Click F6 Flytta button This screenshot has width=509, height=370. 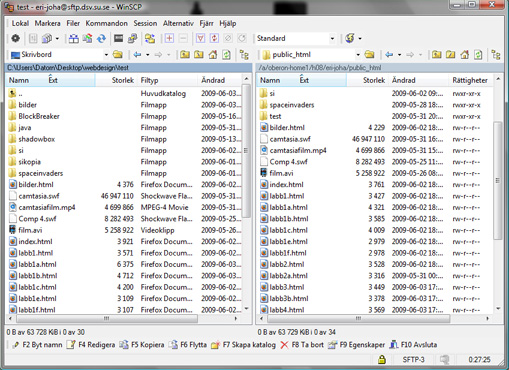coord(188,345)
